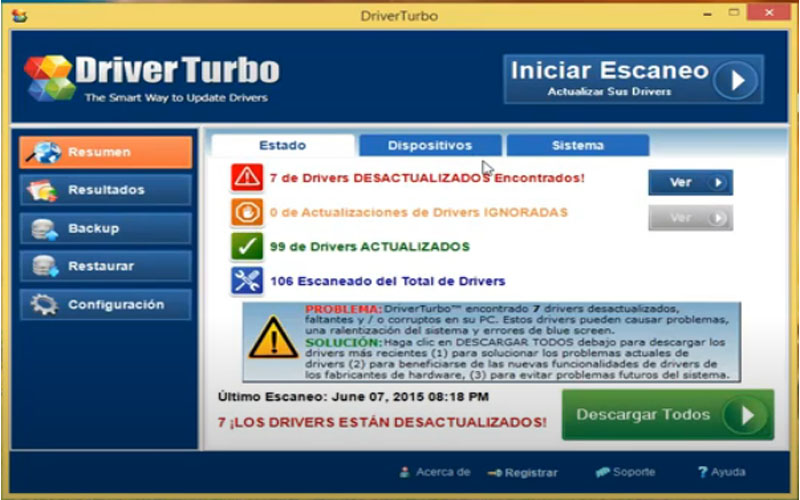Click the PROBLEMA heading in info box
This screenshot has height=500, width=800.
click(343, 309)
